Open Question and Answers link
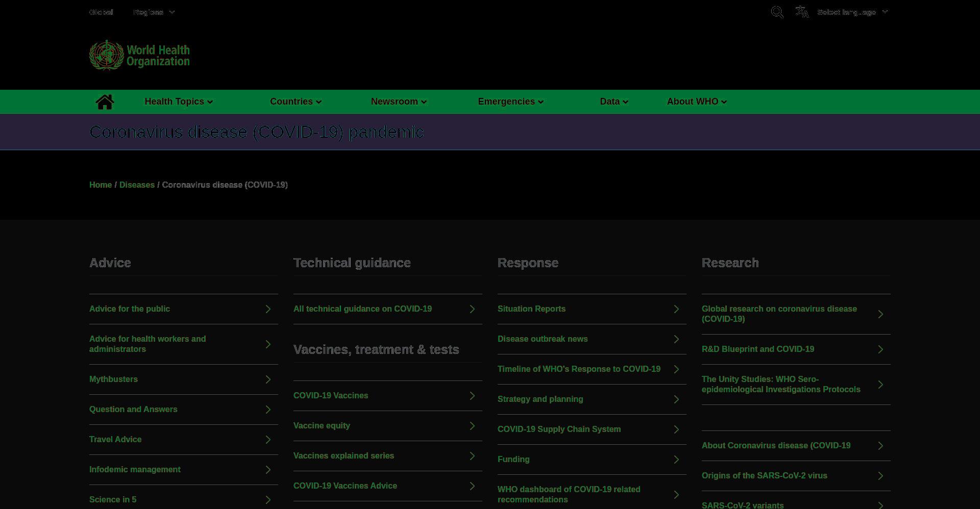The image size is (980, 509). point(133,410)
